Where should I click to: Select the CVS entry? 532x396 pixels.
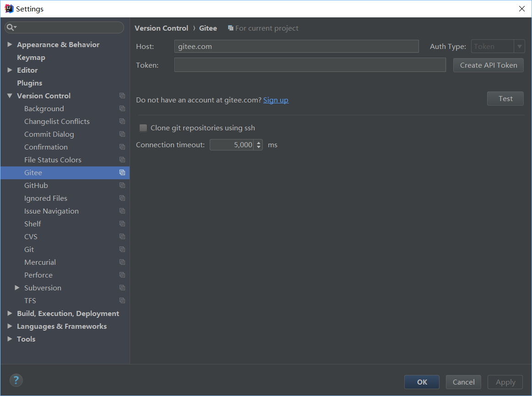pos(31,237)
